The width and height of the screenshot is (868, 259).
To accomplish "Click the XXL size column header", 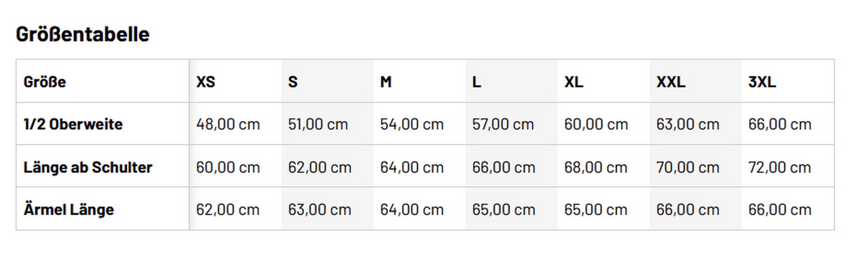I will (671, 82).
